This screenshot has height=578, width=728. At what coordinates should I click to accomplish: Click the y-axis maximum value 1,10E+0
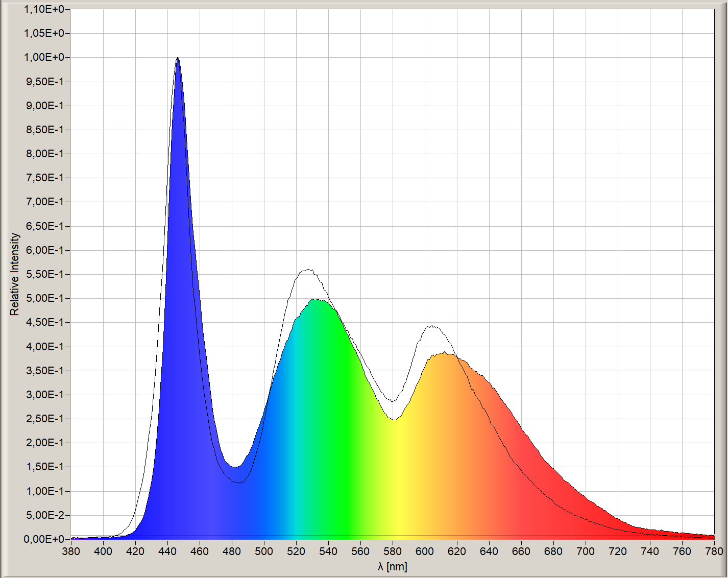point(44,9)
